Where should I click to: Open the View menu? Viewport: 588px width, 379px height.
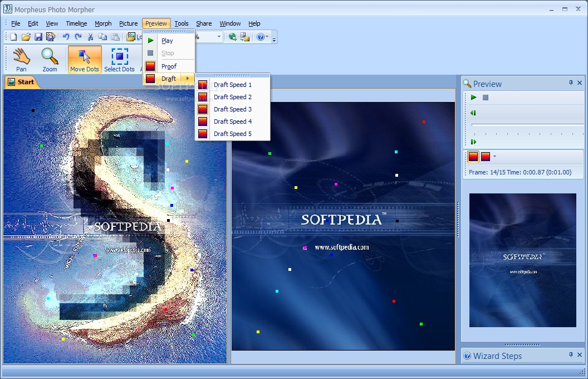coord(52,23)
